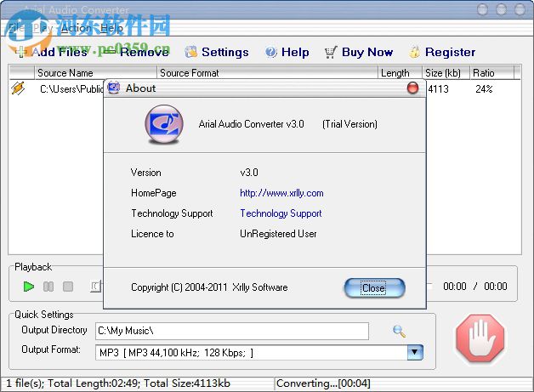Open Settings from the toolbar
This screenshot has width=534, height=392.
point(217,52)
